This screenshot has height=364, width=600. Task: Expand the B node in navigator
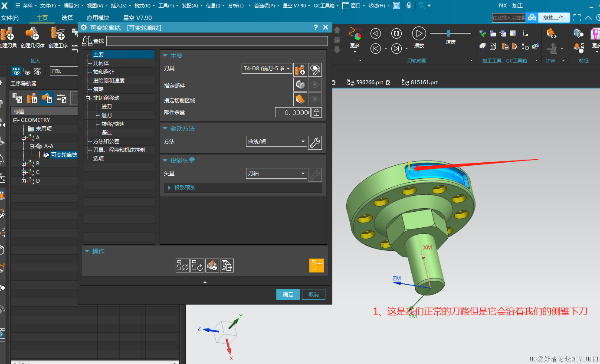coord(24,164)
